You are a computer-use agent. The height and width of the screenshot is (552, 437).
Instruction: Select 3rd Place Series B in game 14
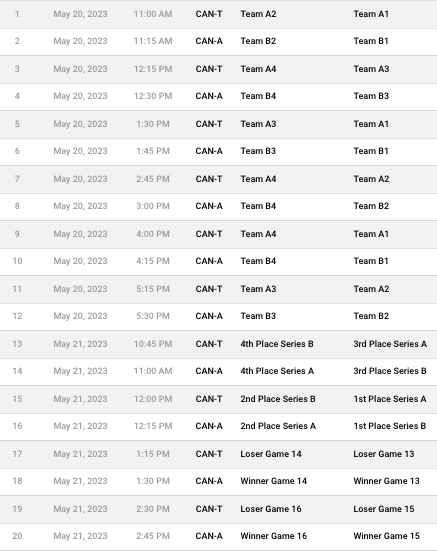[x=390, y=371]
